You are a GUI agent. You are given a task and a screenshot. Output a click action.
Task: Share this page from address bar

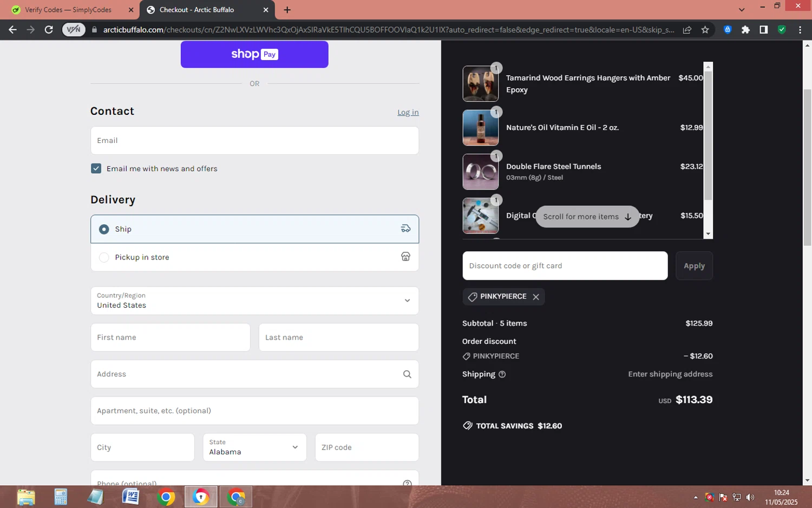687,30
